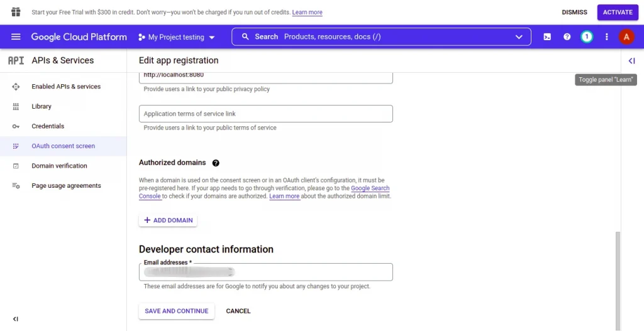This screenshot has width=644, height=331.
Task: Select OAuth consent screen menu item
Action: [x=64, y=146]
